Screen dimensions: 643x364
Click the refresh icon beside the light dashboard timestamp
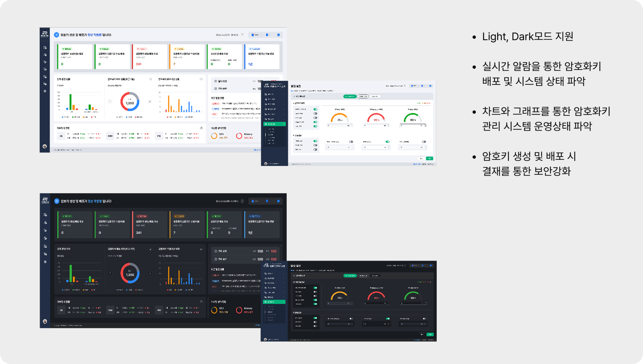tap(242, 35)
